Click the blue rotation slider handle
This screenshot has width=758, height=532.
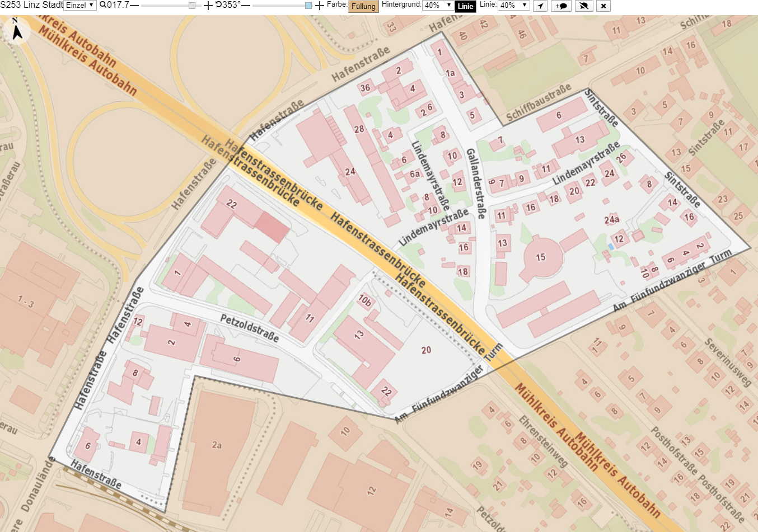click(308, 6)
